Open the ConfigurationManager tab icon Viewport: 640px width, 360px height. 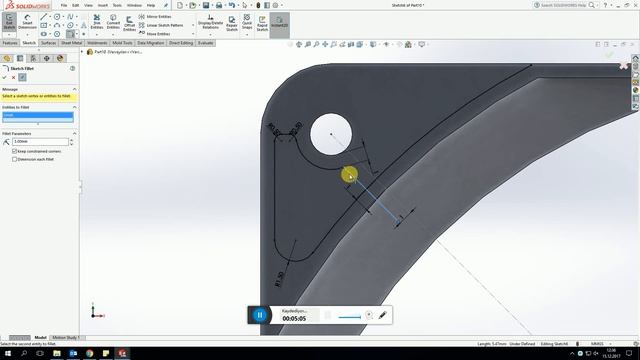pyautogui.click(x=33, y=58)
